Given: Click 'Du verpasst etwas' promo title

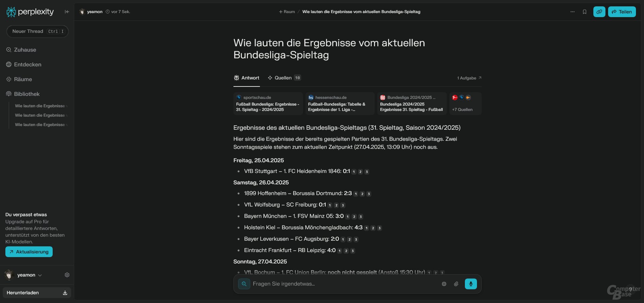Looking at the screenshot, I should [26, 215].
